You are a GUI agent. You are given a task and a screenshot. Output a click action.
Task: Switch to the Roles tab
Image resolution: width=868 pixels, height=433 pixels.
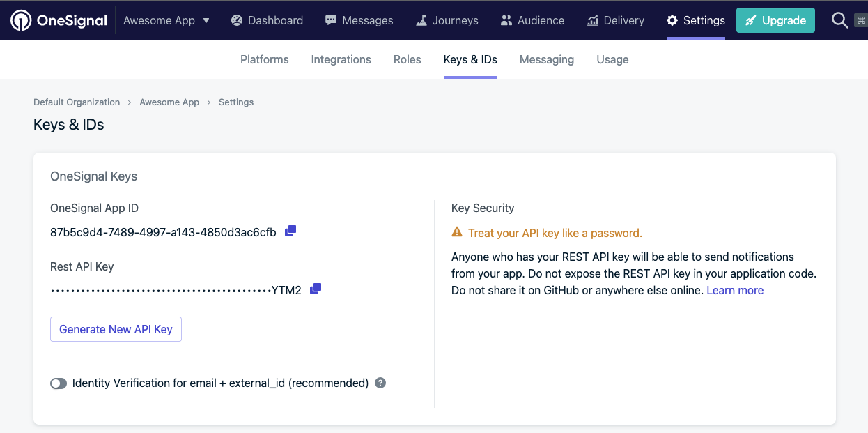[407, 59]
